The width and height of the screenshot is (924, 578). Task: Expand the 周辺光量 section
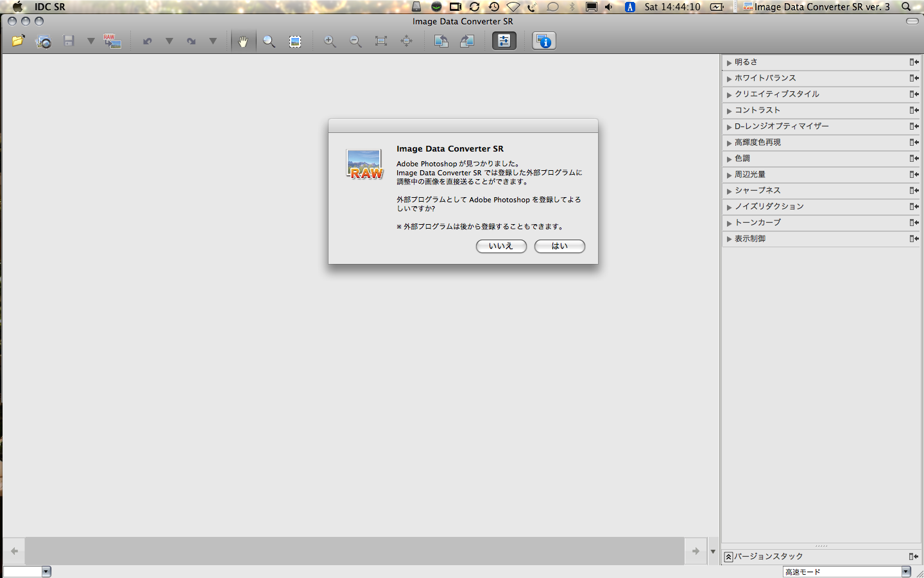click(729, 175)
